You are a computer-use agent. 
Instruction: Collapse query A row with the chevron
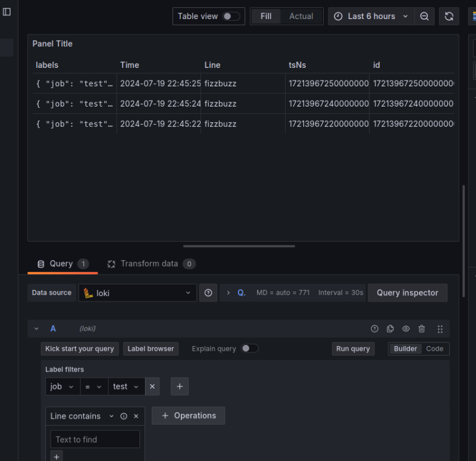[x=36, y=329]
